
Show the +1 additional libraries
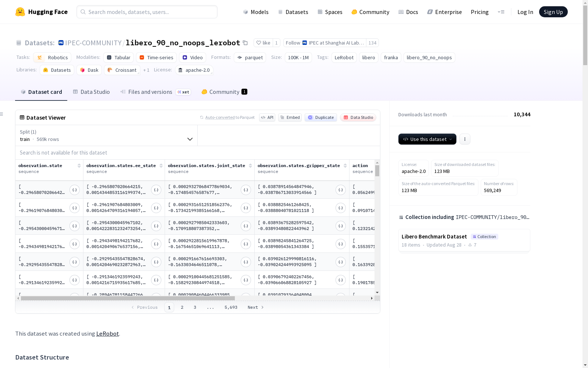coord(146,70)
